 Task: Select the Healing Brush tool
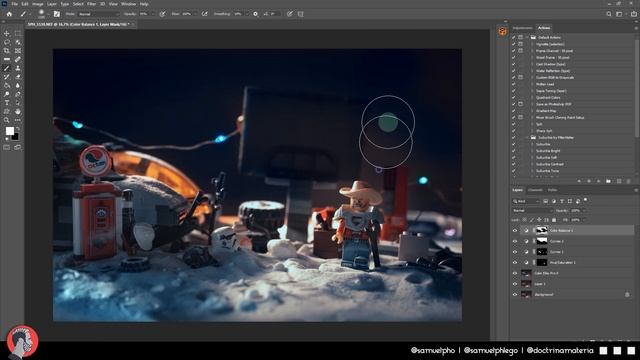[18, 60]
